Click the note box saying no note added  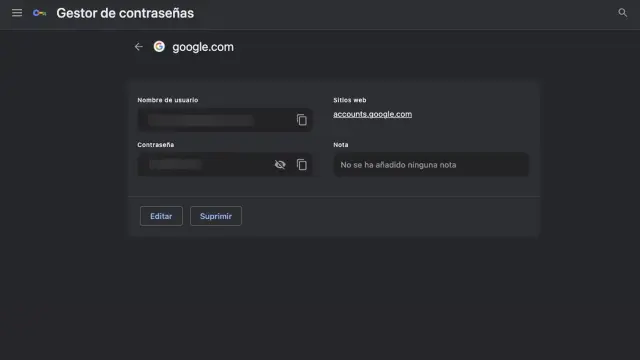431,164
